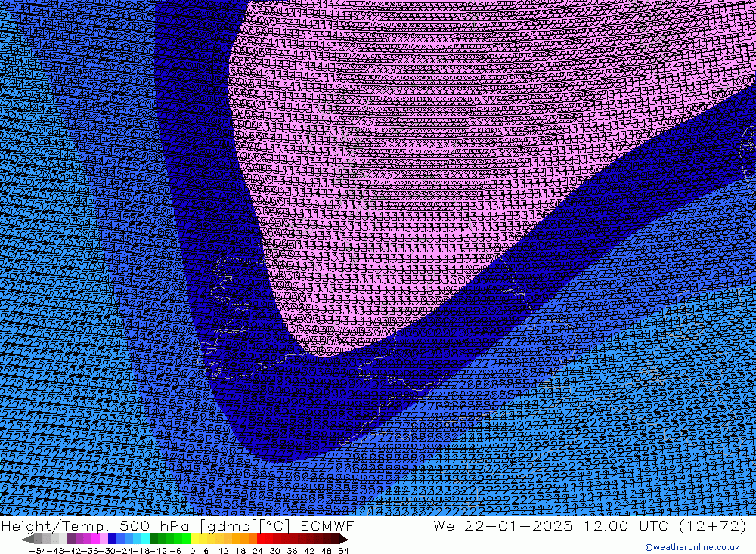
Task: Open the weatheronline.co.uk copyright link
Action: [692, 547]
